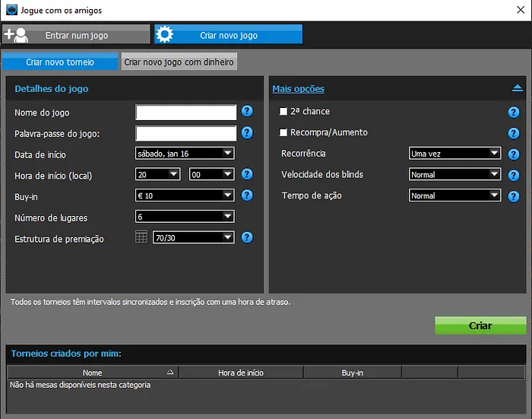Click help icon next to Nome do jogo

coord(247,113)
